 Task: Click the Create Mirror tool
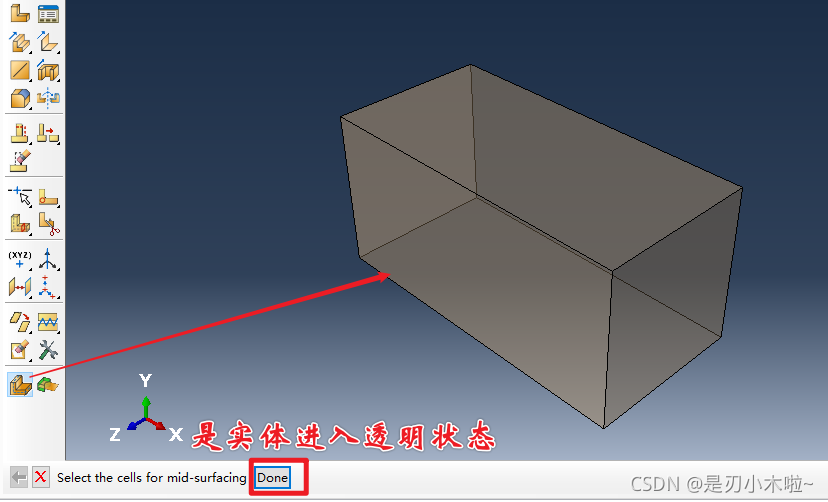[x=47, y=98]
